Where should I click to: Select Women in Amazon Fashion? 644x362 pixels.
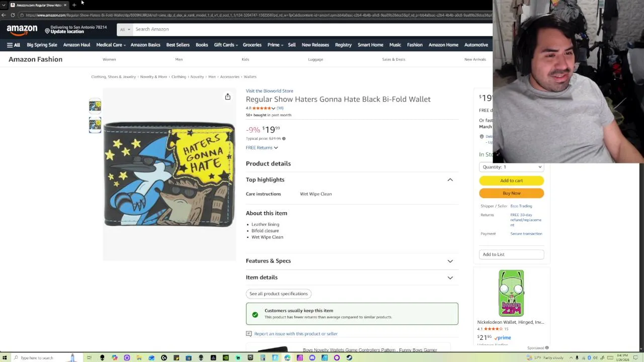(109, 59)
